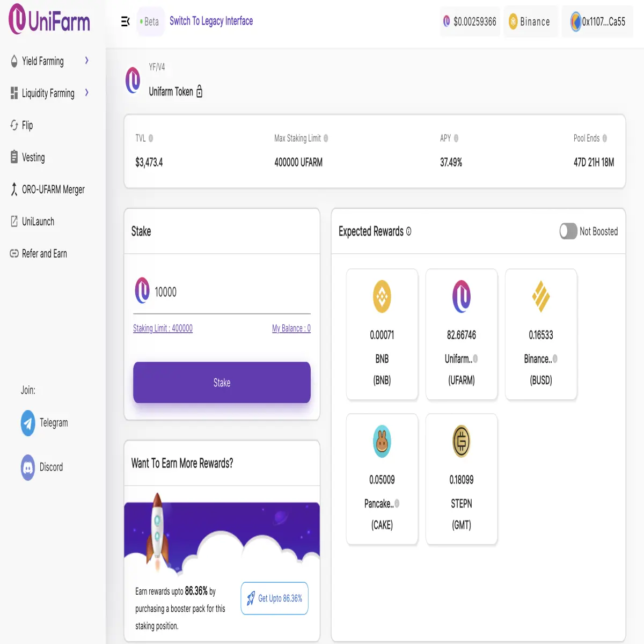Click the Vesting clipboard icon

click(x=14, y=157)
